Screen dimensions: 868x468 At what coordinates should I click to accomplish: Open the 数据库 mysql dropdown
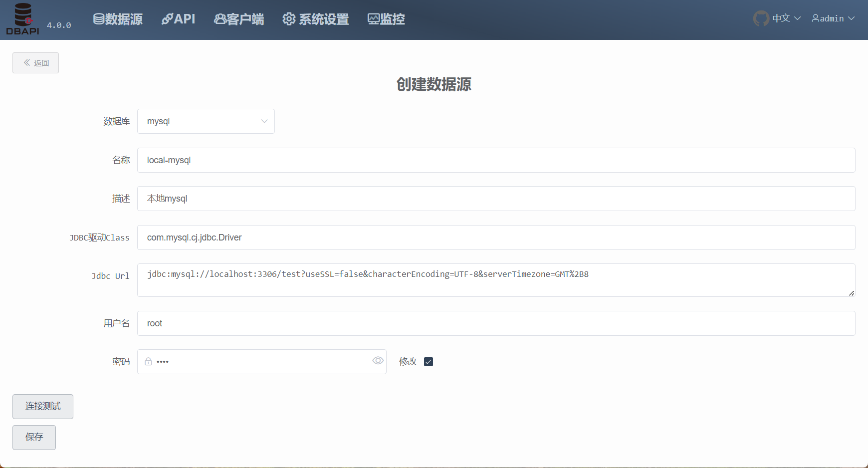[206, 121]
